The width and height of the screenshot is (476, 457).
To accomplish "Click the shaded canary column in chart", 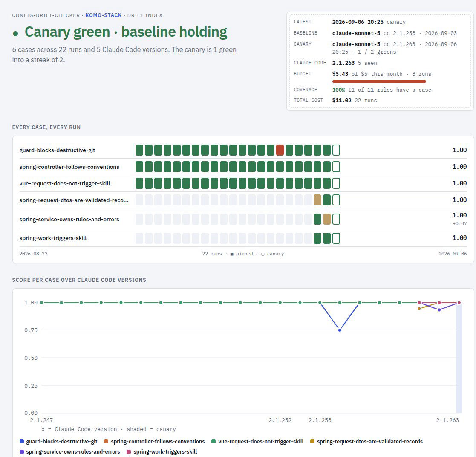I will click(459, 358).
